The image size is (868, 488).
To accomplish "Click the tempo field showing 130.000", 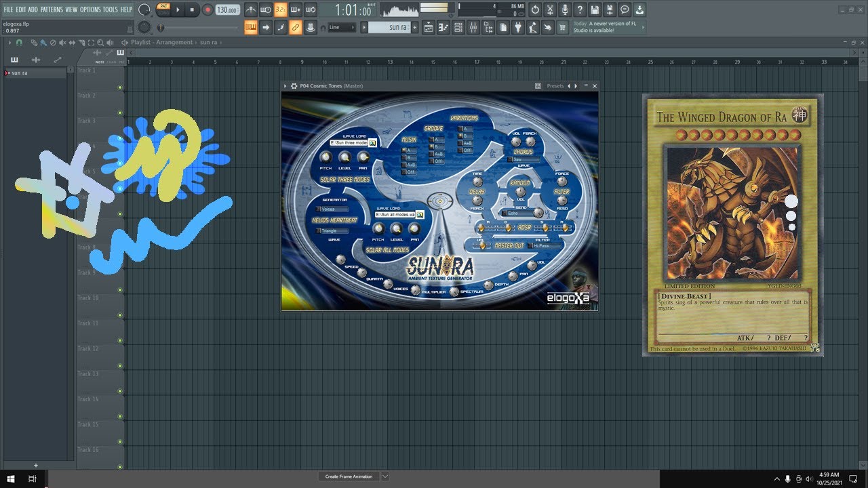I will click(x=228, y=10).
